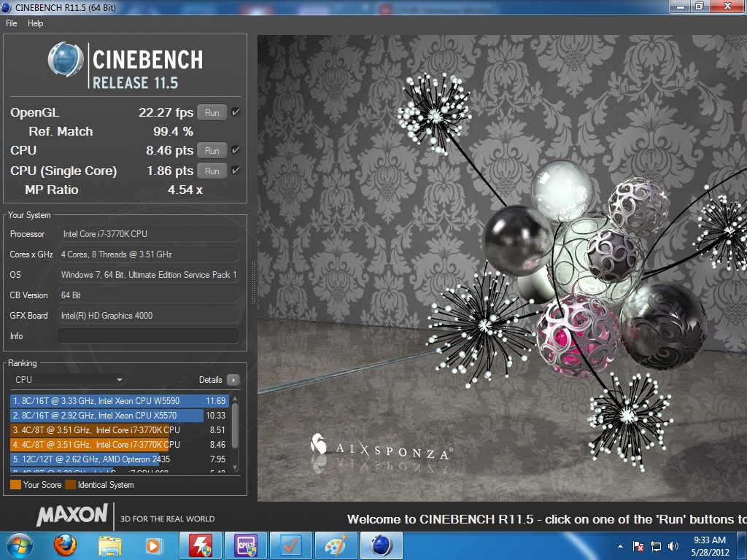
Task: Uncheck the OpenGL test checkbox
Action: coord(236,112)
